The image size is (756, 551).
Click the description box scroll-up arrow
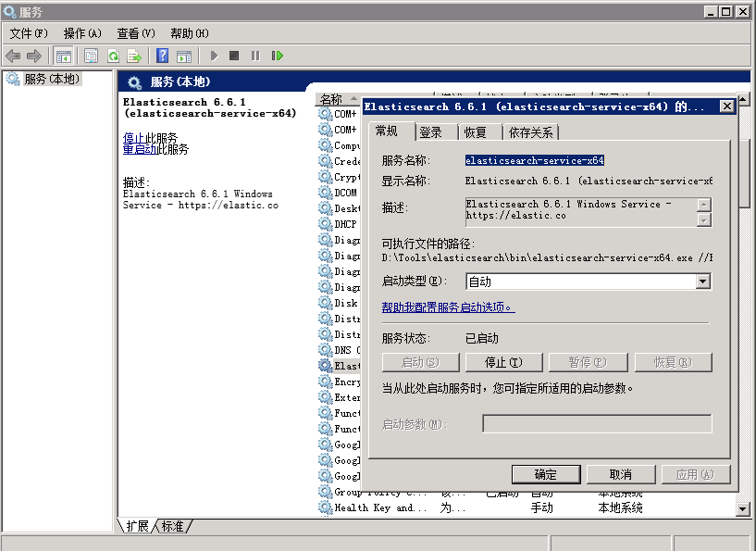tap(704, 205)
